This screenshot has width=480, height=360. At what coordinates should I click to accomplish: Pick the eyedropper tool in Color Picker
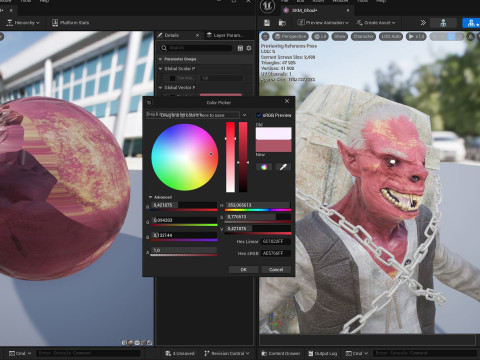[283, 167]
